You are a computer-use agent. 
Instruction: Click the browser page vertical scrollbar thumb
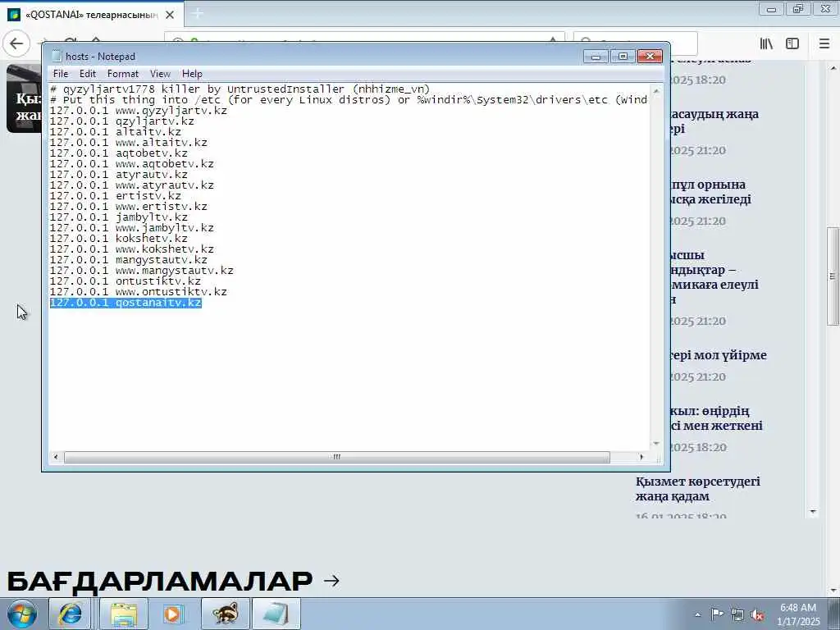coord(833,276)
